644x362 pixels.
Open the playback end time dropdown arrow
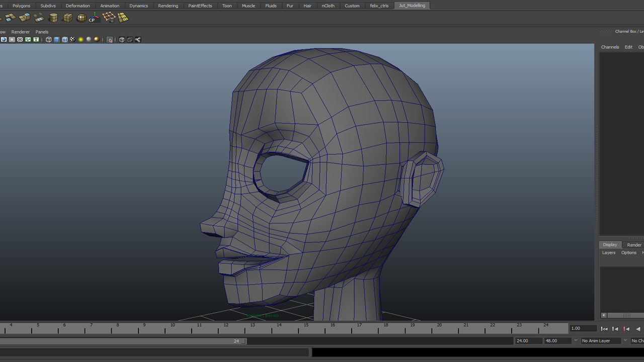576,340
